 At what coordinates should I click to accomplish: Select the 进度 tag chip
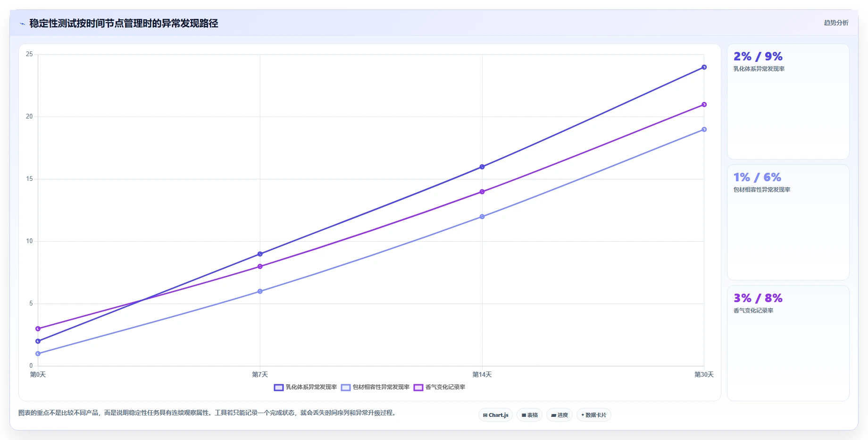click(559, 415)
